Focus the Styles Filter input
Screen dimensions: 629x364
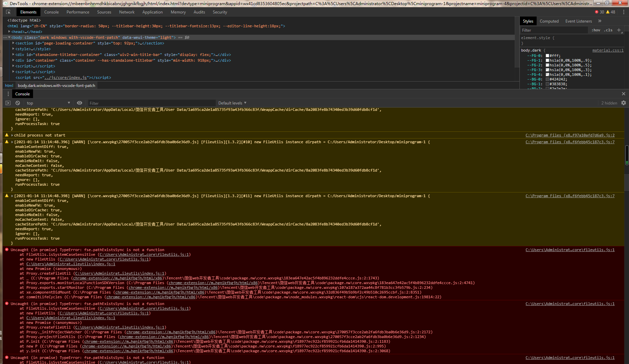tap(554, 30)
